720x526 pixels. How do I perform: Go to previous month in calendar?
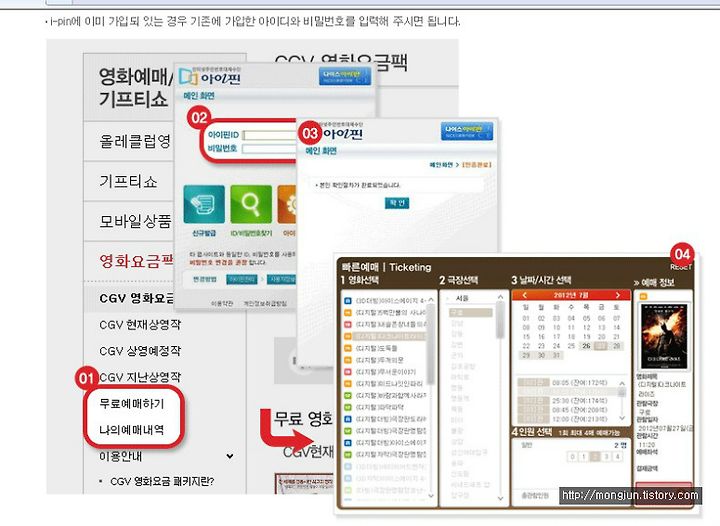point(524,295)
